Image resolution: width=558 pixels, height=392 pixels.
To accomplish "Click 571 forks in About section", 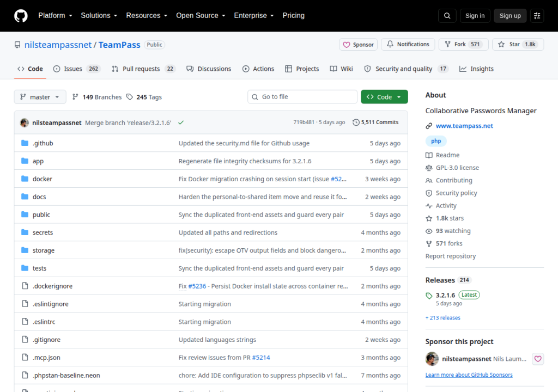I will pyautogui.click(x=449, y=244).
